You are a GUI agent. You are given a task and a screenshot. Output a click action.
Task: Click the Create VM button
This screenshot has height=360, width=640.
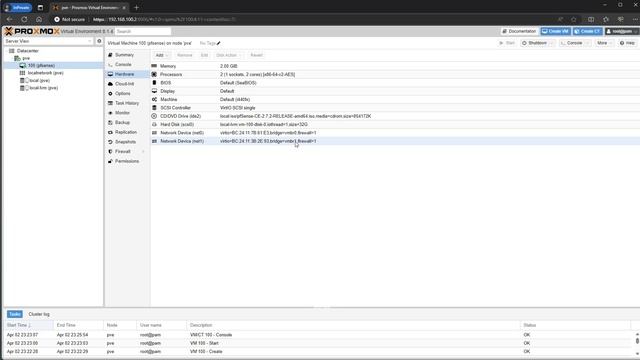(555, 31)
